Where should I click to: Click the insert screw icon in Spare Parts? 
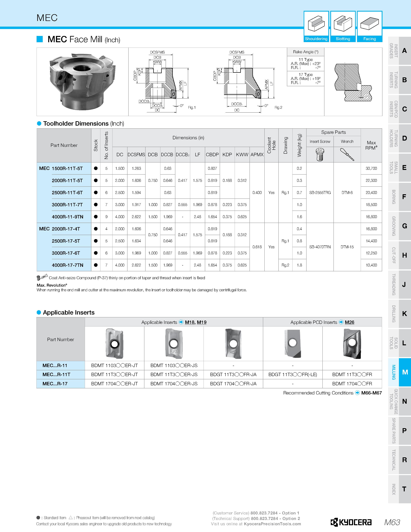(x=320, y=154)
